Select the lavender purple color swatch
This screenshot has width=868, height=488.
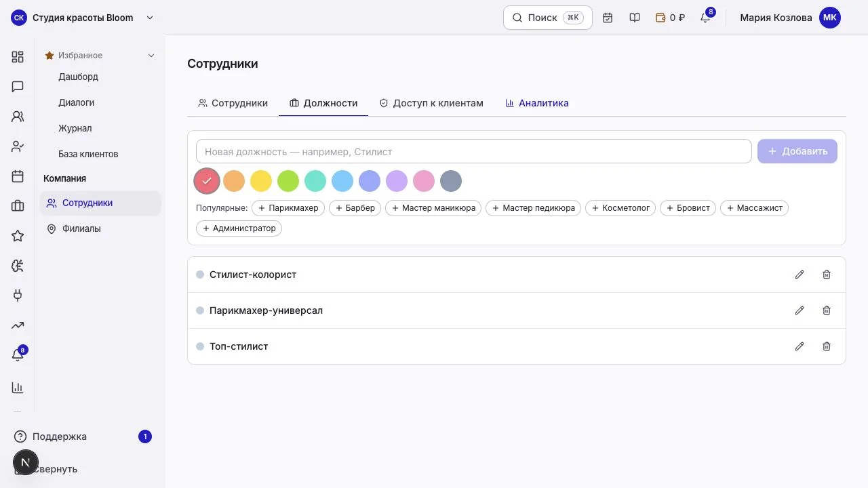[397, 181]
